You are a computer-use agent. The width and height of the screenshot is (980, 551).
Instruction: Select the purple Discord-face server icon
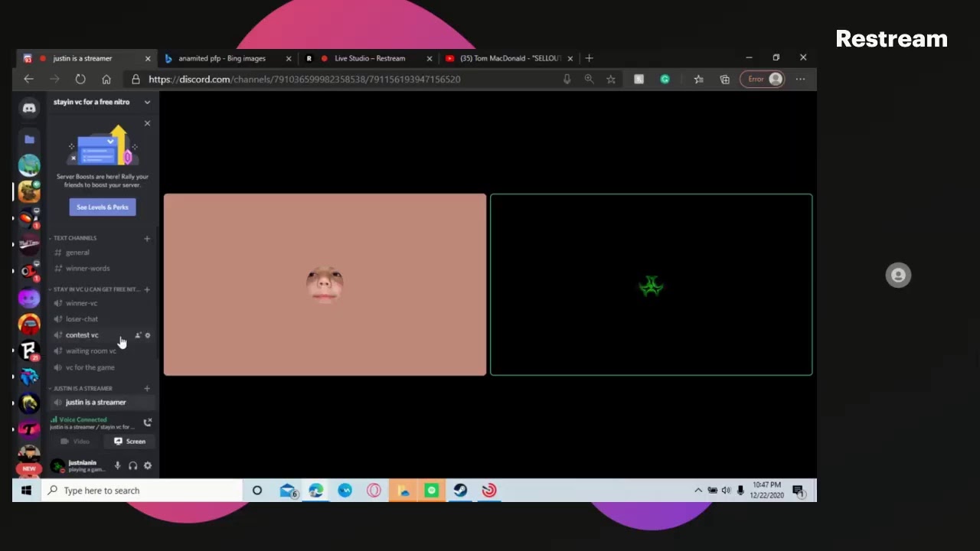[x=29, y=298]
